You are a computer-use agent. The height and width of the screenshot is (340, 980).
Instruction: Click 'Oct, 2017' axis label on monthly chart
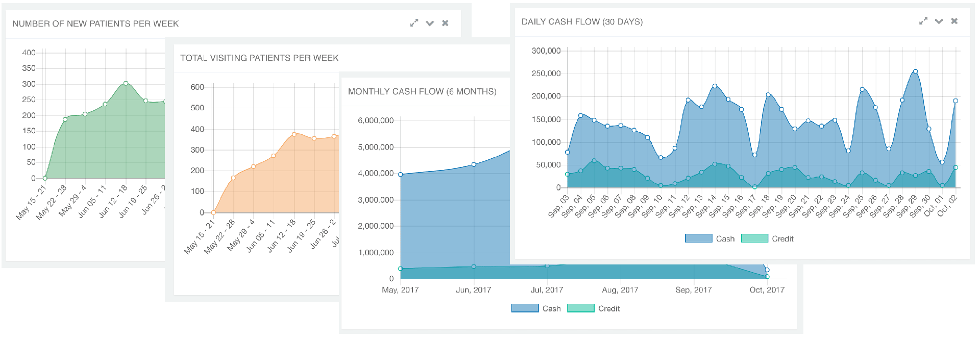click(767, 290)
